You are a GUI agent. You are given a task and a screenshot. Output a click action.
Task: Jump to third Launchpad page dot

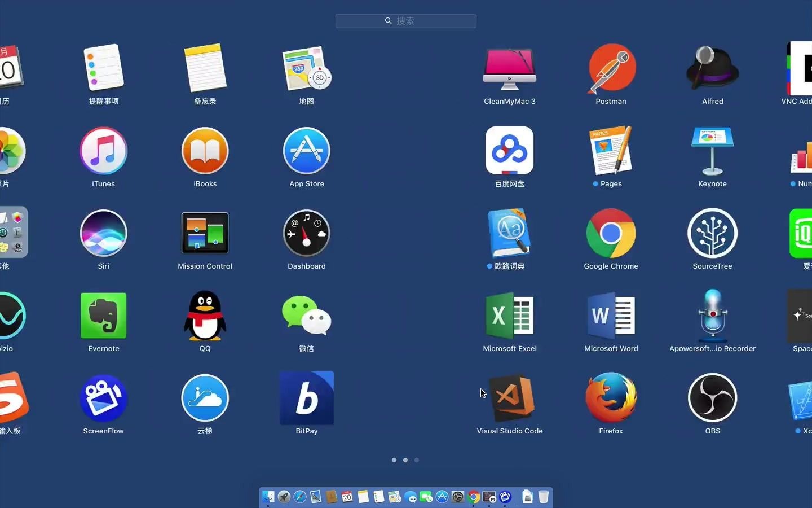pos(417,460)
